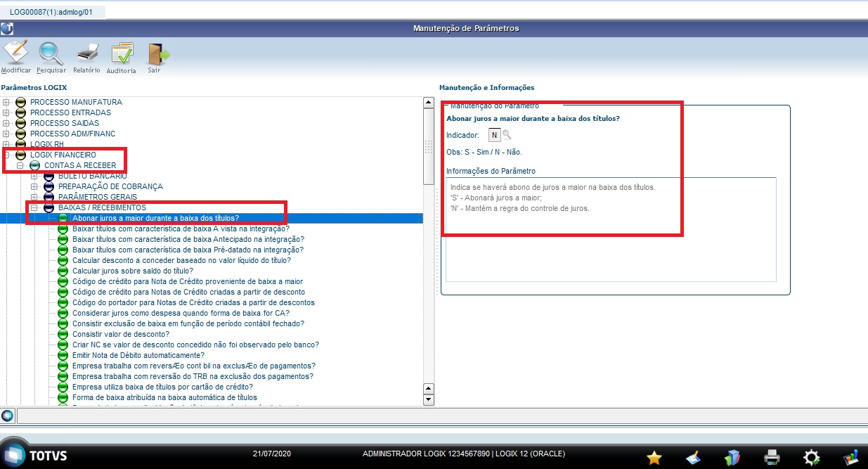Select 'Empresa trabalha com reversão do TRB' row

pyautogui.click(x=193, y=376)
